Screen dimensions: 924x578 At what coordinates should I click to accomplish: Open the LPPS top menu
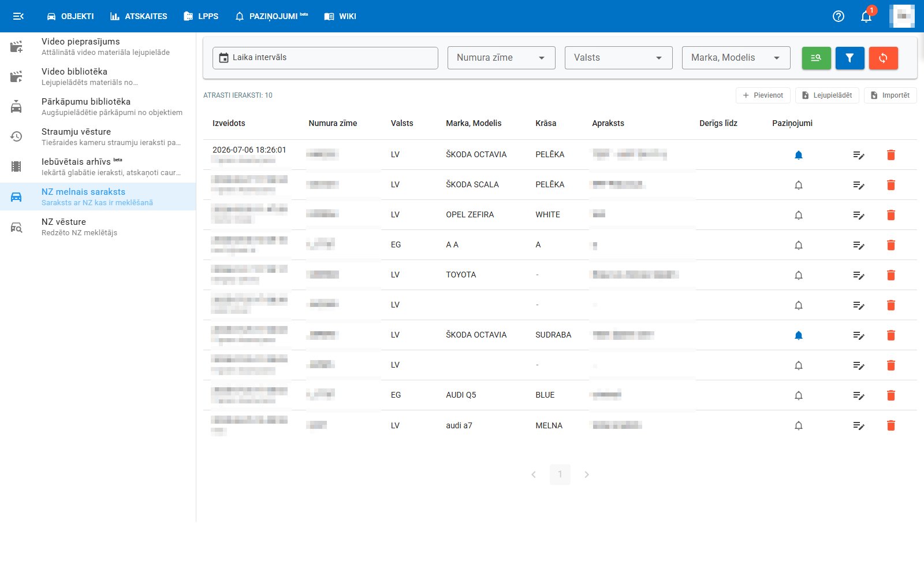pyautogui.click(x=201, y=16)
